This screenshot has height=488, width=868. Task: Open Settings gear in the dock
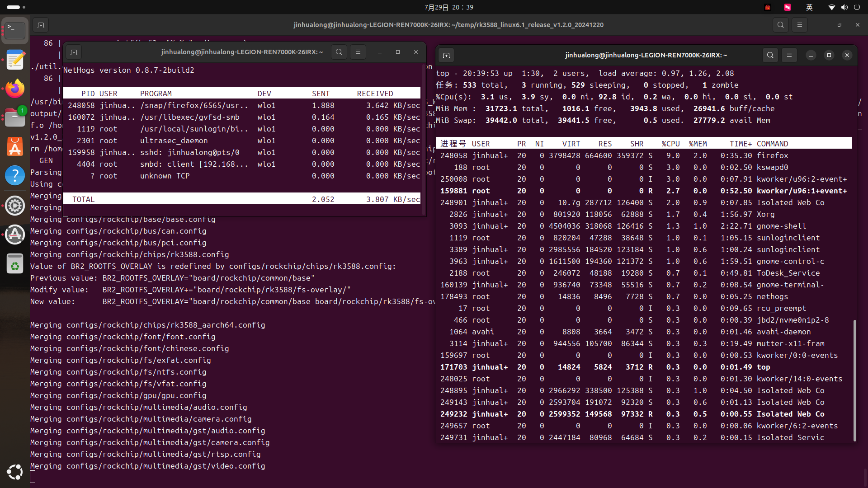pyautogui.click(x=15, y=206)
